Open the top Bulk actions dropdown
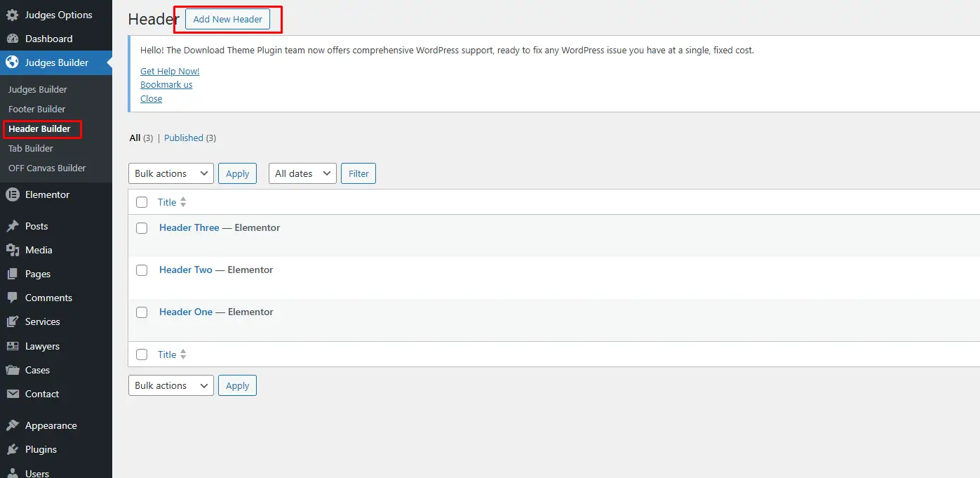 tap(171, 173)
